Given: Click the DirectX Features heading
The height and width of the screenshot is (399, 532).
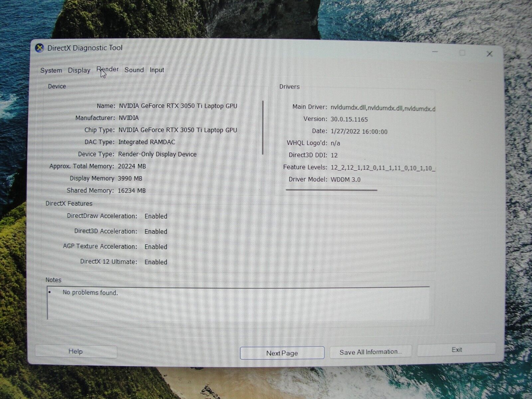Looking at the screenshot, I should point(69,203).
